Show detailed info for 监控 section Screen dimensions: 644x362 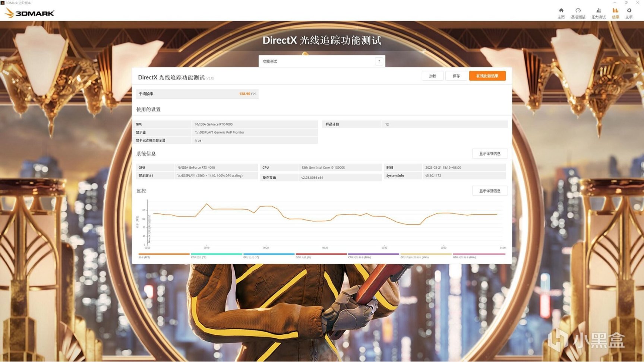pyautogui.click(x=490, y=191)
